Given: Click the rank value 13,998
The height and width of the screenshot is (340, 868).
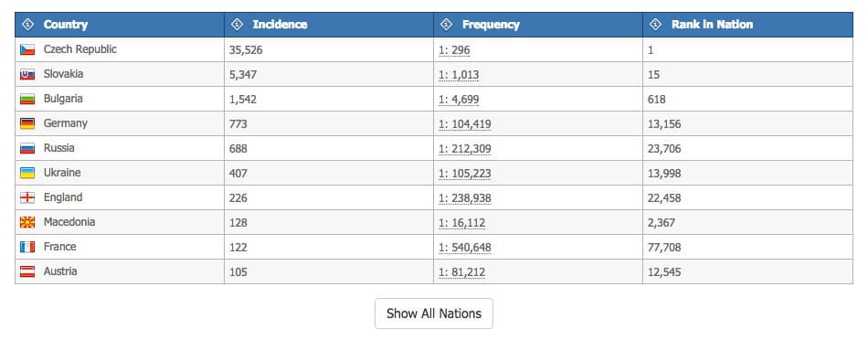Looking at the screenshot, I should coord(664,174).
